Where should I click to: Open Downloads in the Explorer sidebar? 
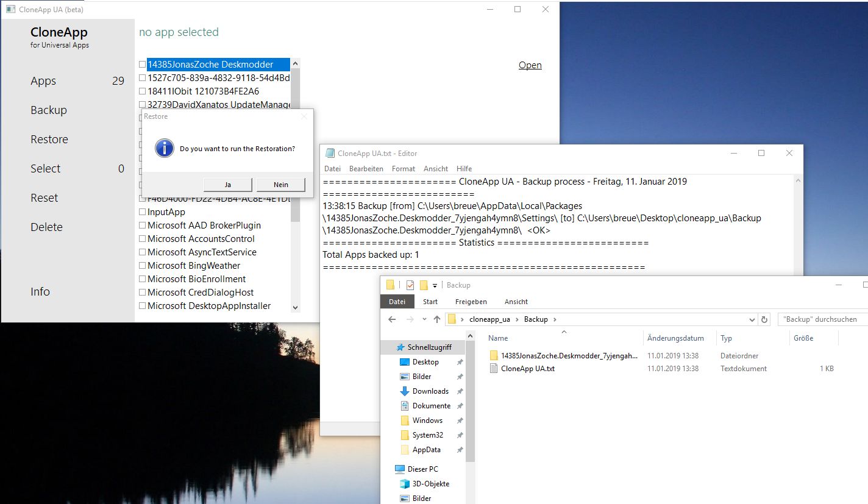pyautogui.click(x=430, y=391)
